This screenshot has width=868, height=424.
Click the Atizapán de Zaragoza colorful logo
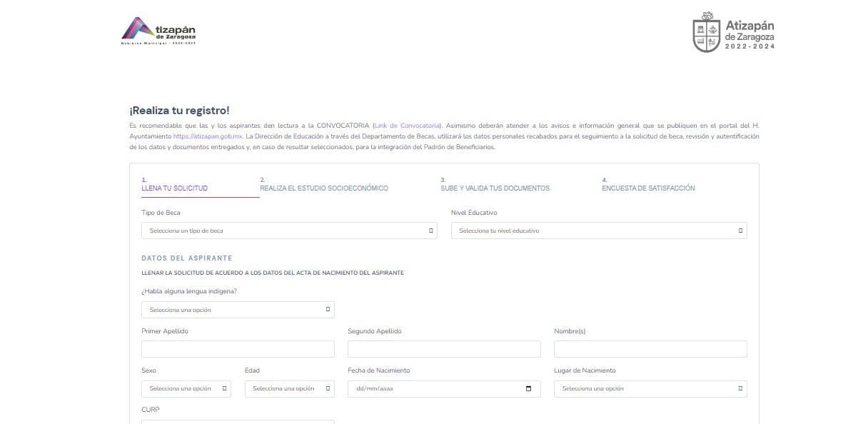tap(158, 31)
